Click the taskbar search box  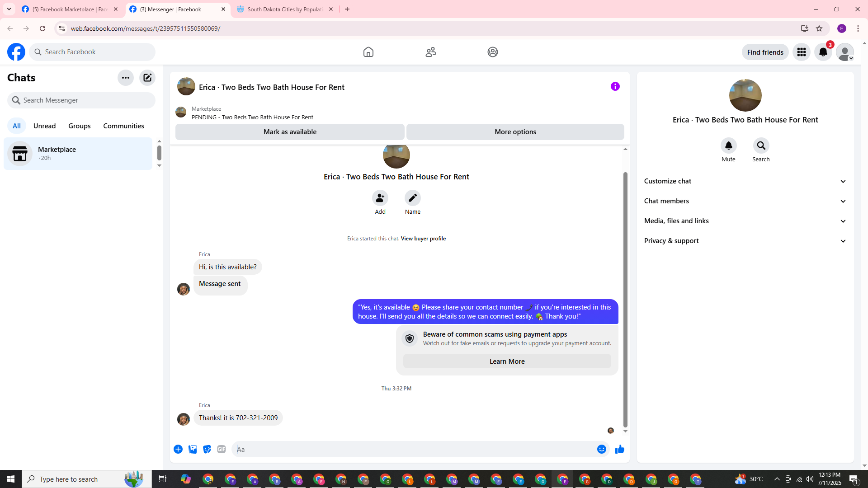pos(87,479)
